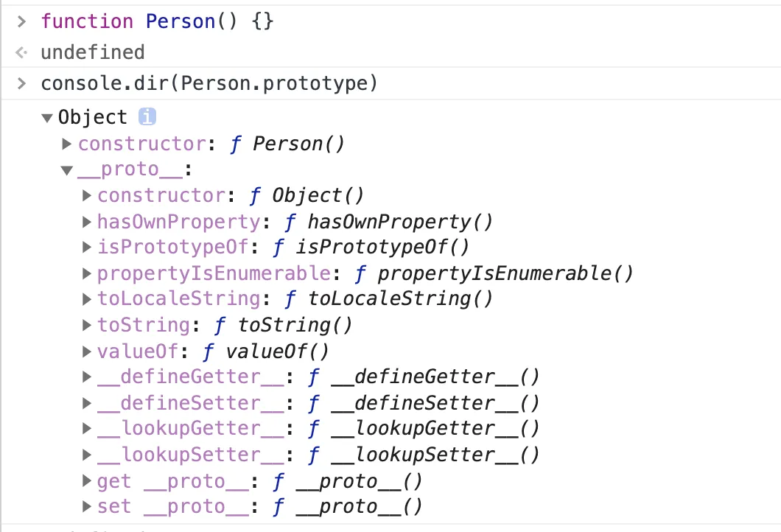Click the console.dir(Person.prototype) input line

(x=209, y=83)
